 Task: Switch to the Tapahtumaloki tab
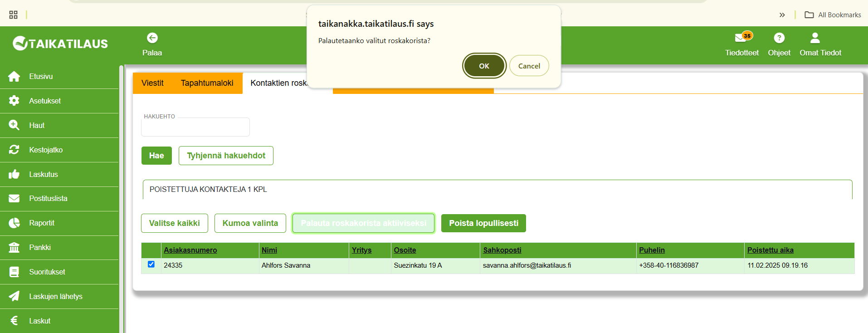[207, 83]
